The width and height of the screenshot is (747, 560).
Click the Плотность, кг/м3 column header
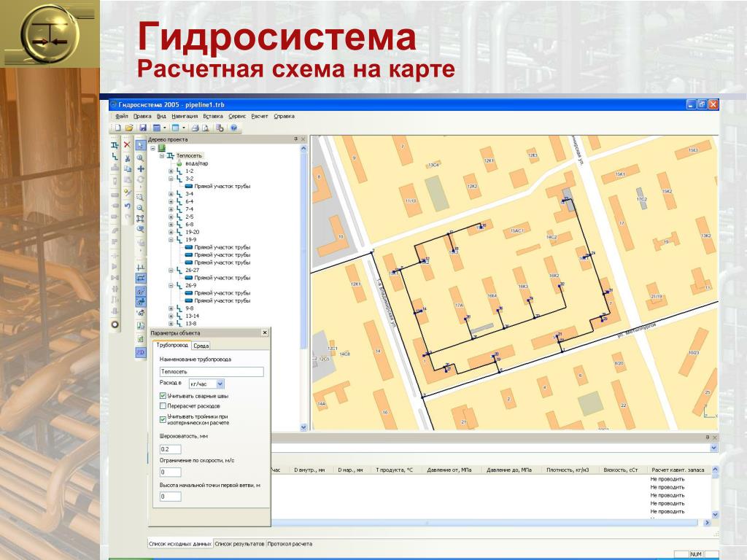[x=568, y=470]
